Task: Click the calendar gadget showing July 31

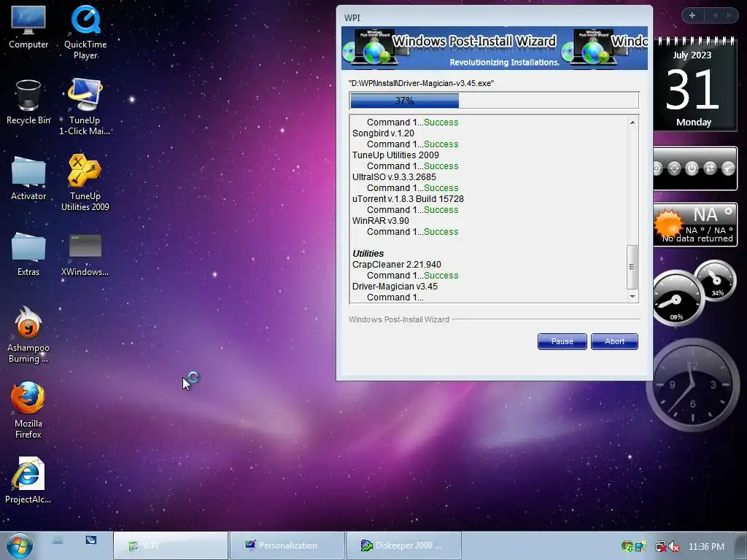Action: pyautogui.click(x=694, y=85)
